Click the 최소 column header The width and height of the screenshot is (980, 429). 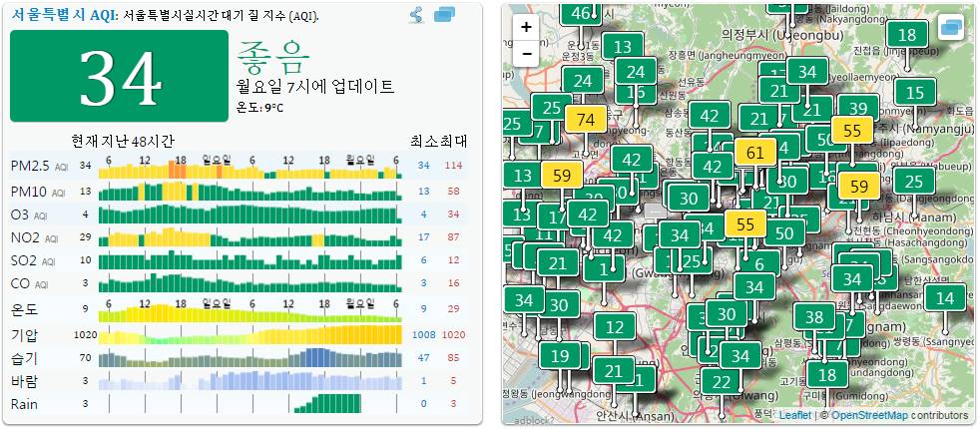pyautogui.click(x=424, y=141)
